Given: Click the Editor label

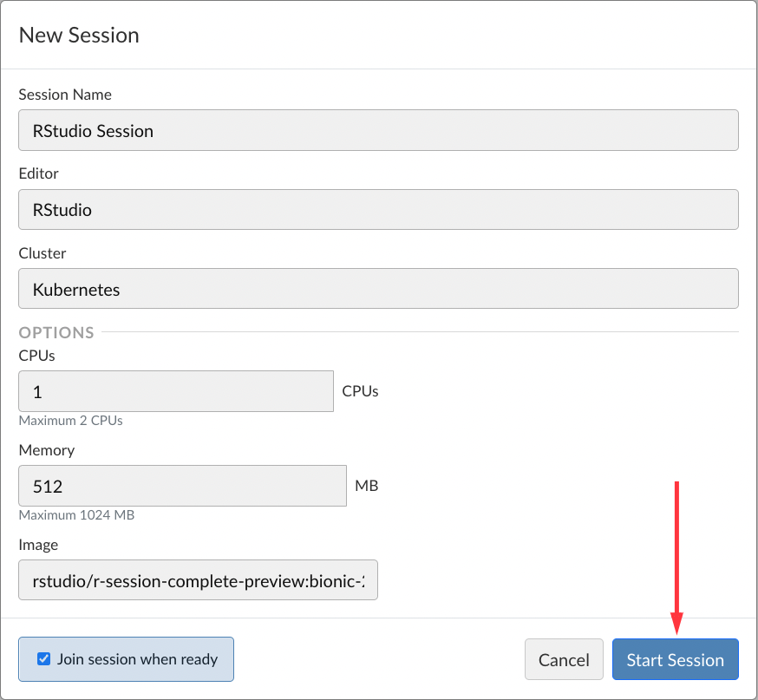Looking at the screenshot, I should coord(38,173).
